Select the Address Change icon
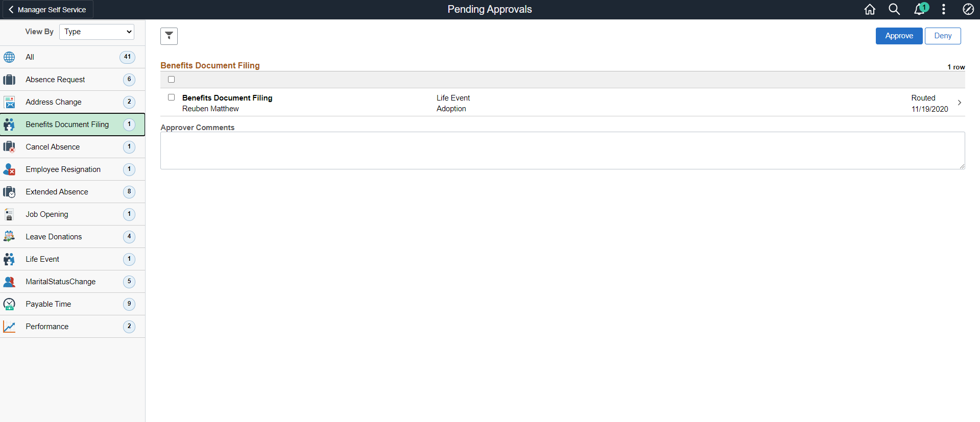Image resolution: width=980 pixels, height=422 pixels. click(9, 102)
